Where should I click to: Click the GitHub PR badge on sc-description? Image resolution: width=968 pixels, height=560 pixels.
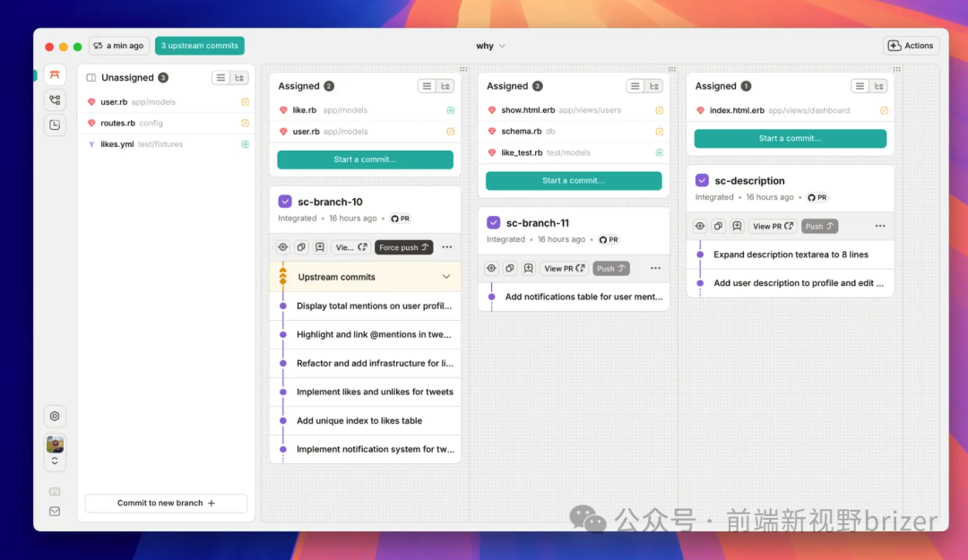[x=817, y=198]
